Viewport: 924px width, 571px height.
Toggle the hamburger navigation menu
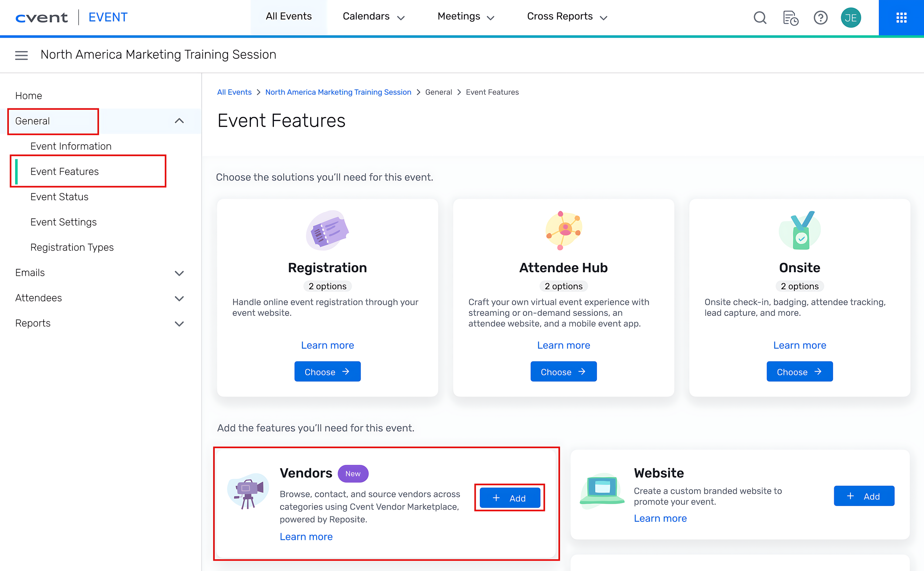click(x=21, y=55)
